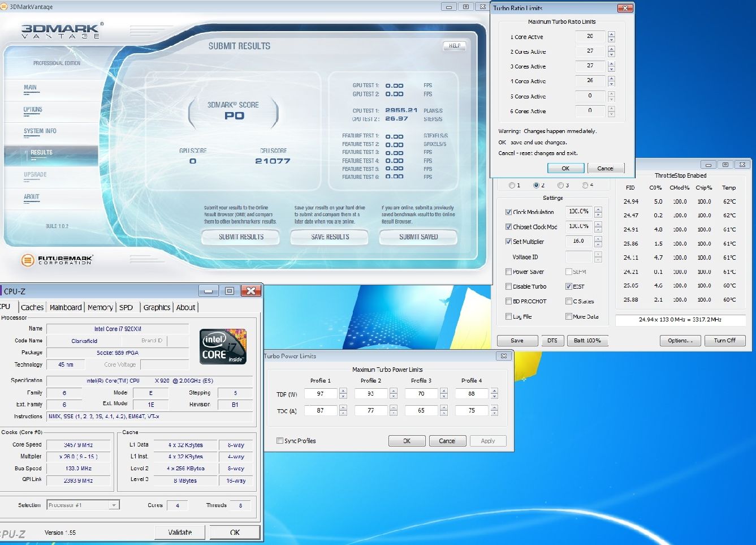
Task: Adjust Profile 2 TDP spinner
Action: (x=393, y=393)
